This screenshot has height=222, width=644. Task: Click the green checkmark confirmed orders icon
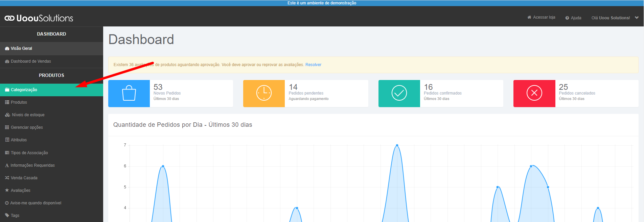coord(399,93)
